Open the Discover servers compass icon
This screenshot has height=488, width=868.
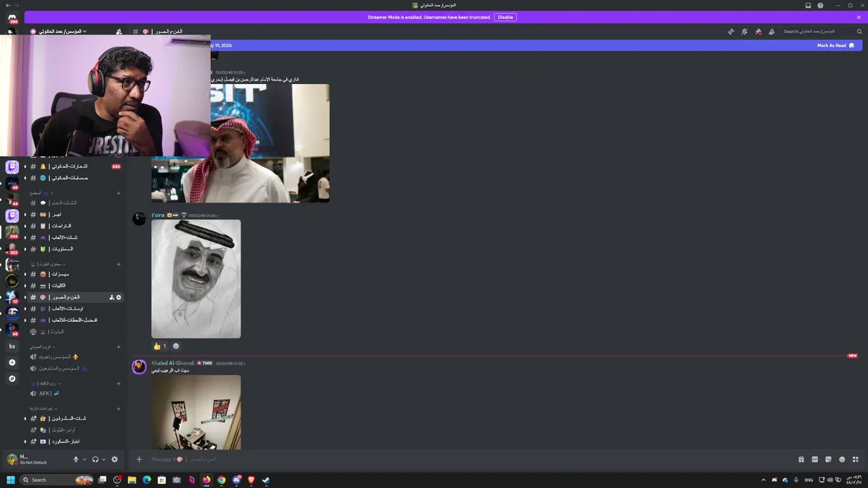tap(12, 379)
